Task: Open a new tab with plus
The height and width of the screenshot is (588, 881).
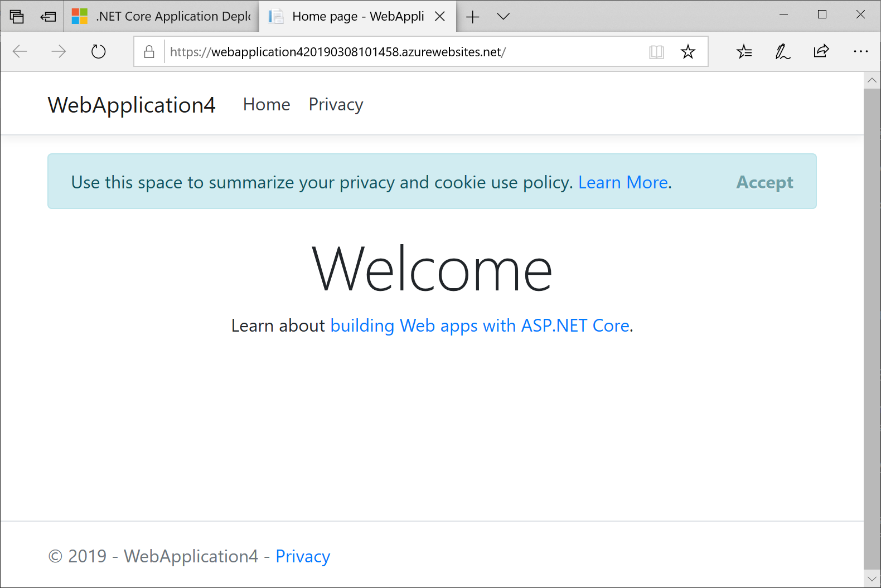Action: pos(472,17)
